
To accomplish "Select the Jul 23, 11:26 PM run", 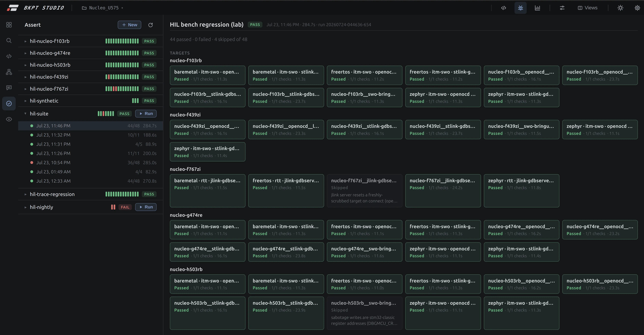I will [x=90, y=153].
